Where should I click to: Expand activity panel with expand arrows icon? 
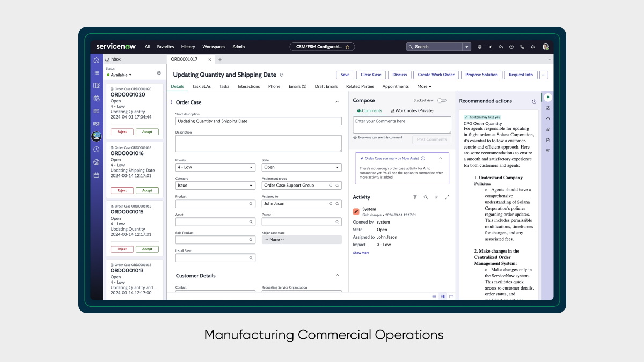[447, 197]
